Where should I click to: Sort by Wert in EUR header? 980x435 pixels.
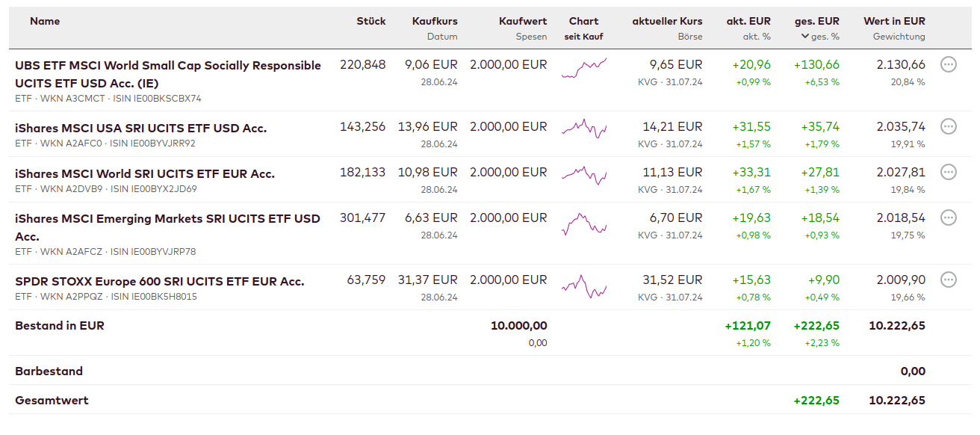(894, 21)
